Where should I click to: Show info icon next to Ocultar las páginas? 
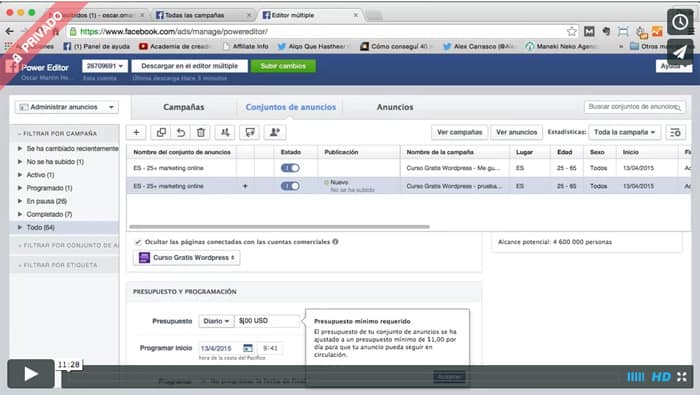(x=335, y=241)
